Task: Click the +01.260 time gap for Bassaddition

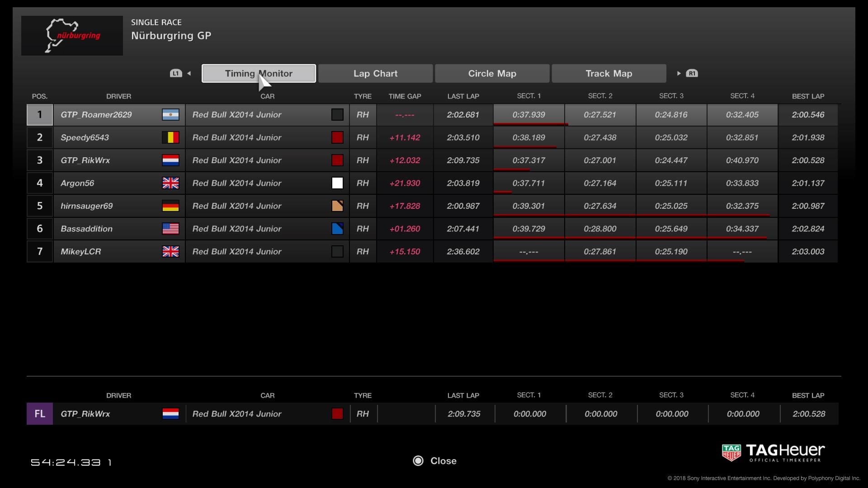Action: click(x=405, y=229)
